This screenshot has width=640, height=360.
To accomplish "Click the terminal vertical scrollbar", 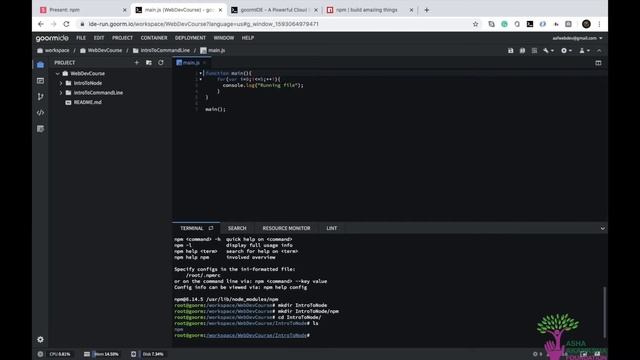I will pos(604,312).
